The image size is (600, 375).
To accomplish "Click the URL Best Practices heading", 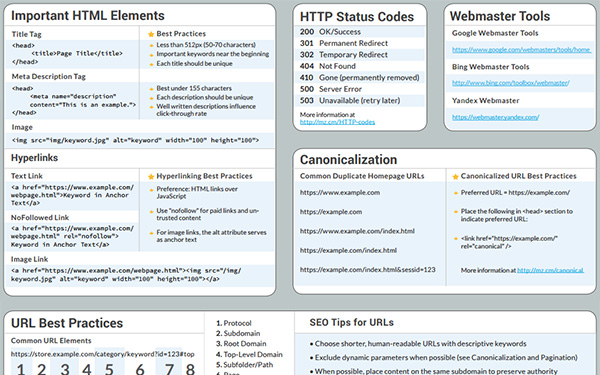I will click(67, 323).
